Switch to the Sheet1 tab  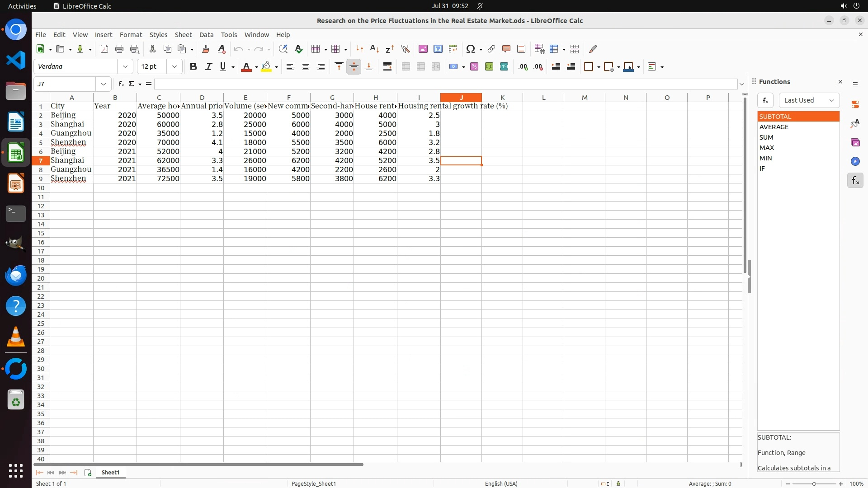point(110,472)
